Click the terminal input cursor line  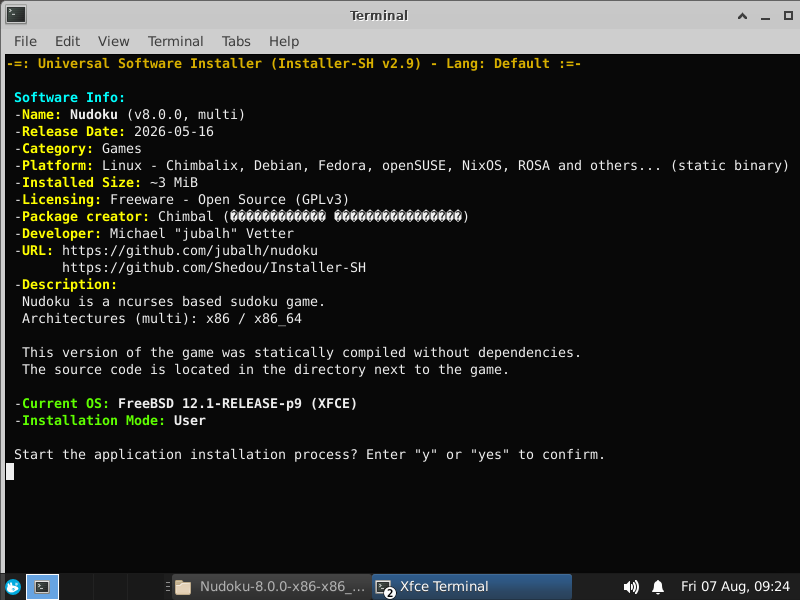point(10,471)
